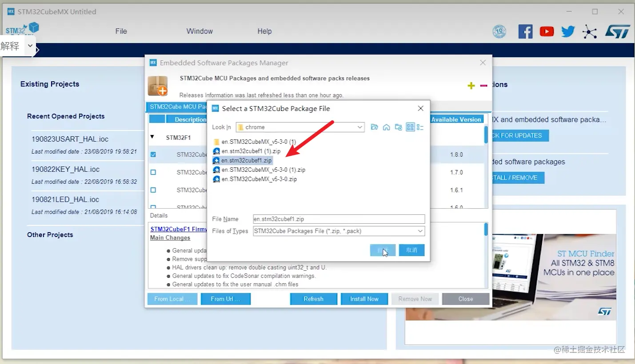
Task: Open the File menu
Action: tap(121, 31)
